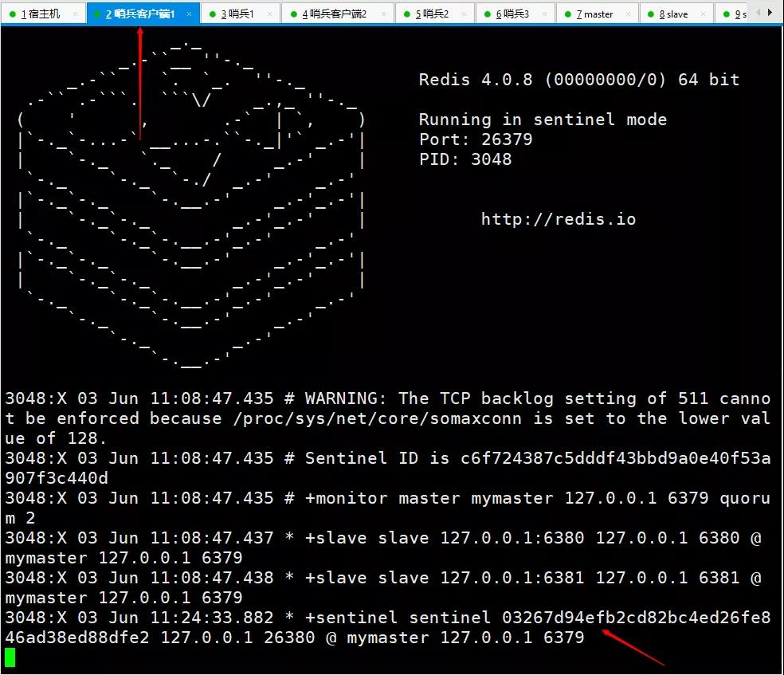The height and width of the screenshot is (675, 784).
Task: Close the '4 哨兵客户端2' tab
Action: point(384,14)
